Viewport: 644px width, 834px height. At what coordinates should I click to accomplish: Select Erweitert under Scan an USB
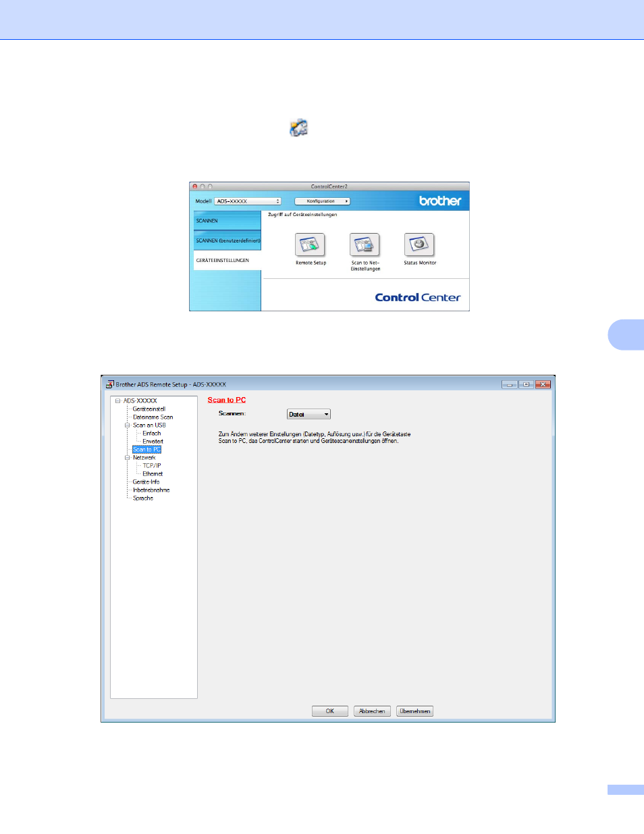click(153, 442)
